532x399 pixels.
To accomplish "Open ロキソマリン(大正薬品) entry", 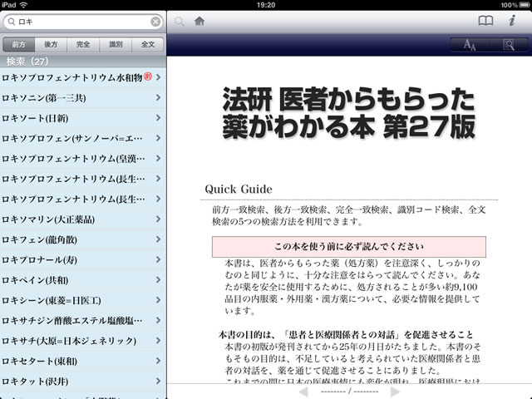I will tap(83, 219).
